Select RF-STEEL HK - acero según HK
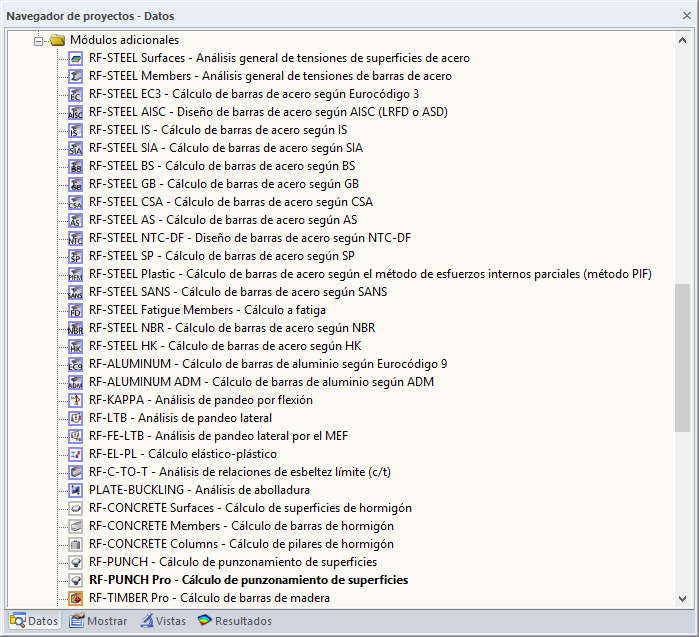This screenshot has width=699, height=637. pos(225,346)
